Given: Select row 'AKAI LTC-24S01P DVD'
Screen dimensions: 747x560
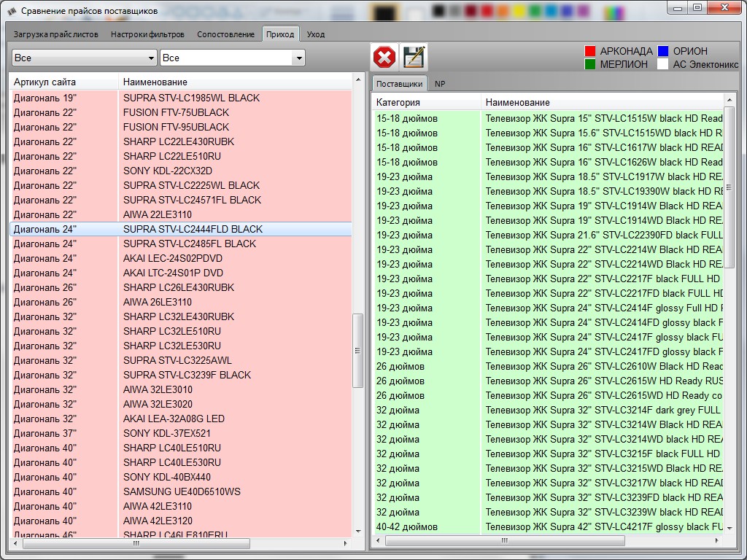Looking at the screenshot, I should click(181, 273).
